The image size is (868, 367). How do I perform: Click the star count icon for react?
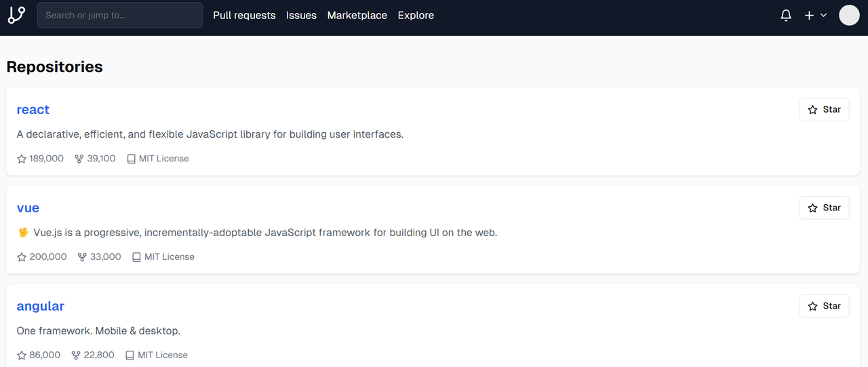coord(22,159)
